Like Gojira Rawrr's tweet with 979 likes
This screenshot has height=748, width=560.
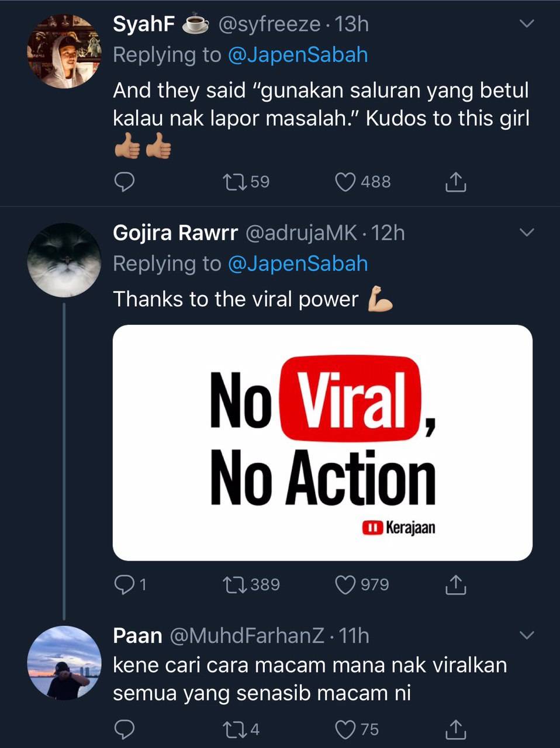coord(345,584)
